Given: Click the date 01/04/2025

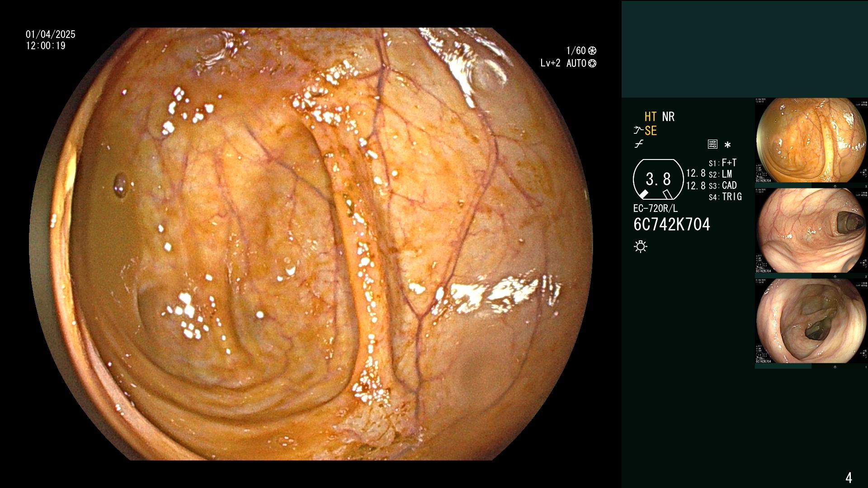Looking at the screenshot, I should [x=51, y=34].
